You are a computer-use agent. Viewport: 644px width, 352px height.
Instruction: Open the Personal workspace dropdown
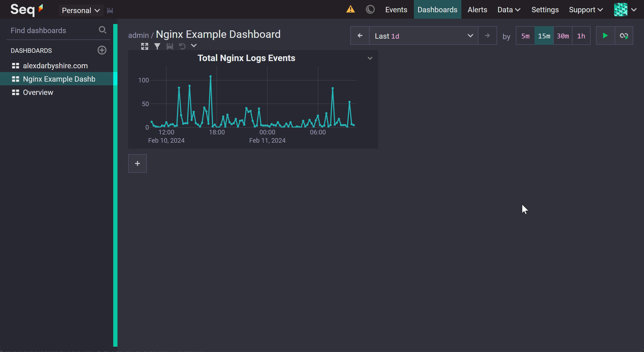pos(81,10)
